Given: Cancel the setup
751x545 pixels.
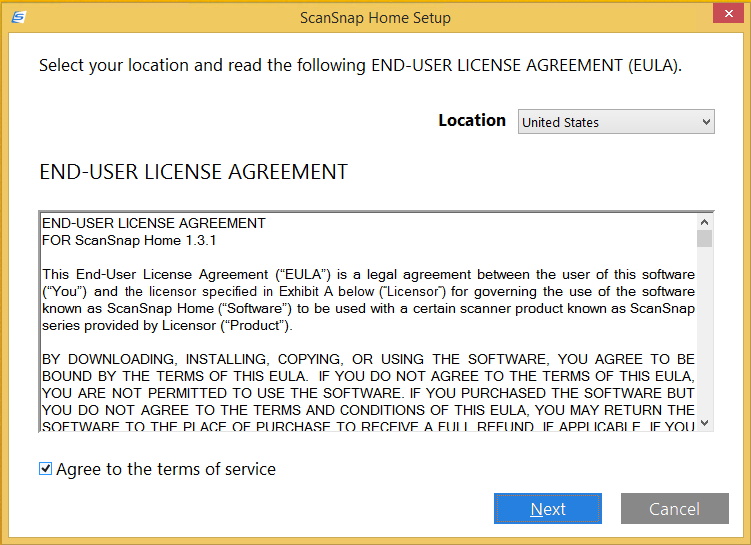Looking at the screenshot, I should pyautogui.click(x=674, y=509).
